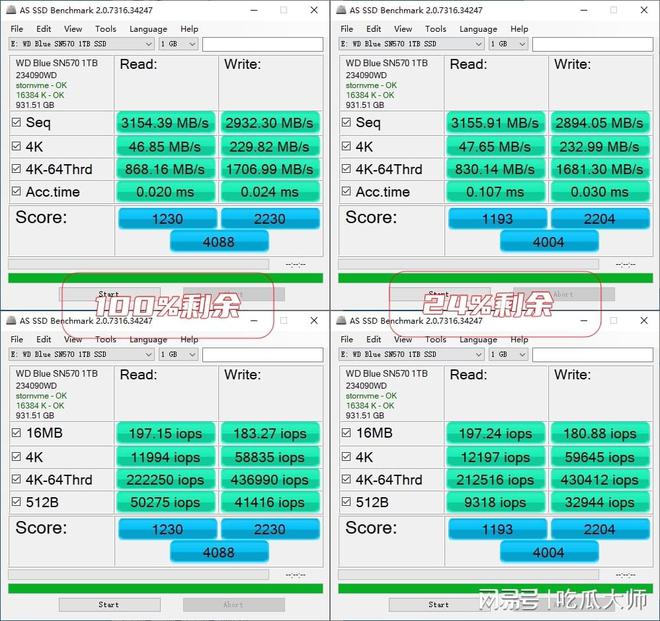Click the 4K-64Thrd write value 436990 iops
Image resolution: width=660 pixels, height=621 pixels.
(269, 480)
